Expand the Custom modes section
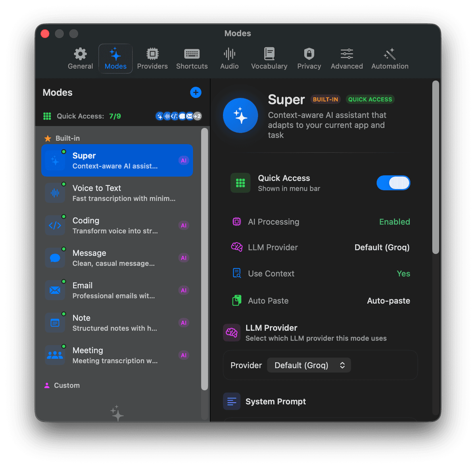This screenshot has width=476, height=468. click(66, 385)
